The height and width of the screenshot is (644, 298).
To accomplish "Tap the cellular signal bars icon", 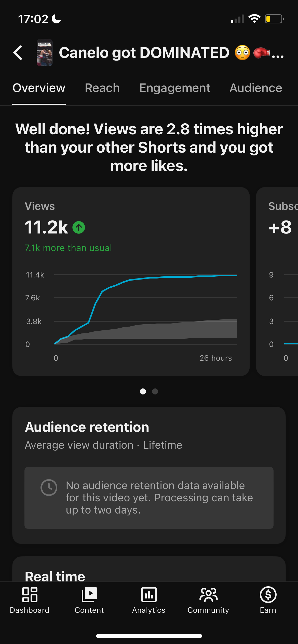I will (x=237, y=19).
